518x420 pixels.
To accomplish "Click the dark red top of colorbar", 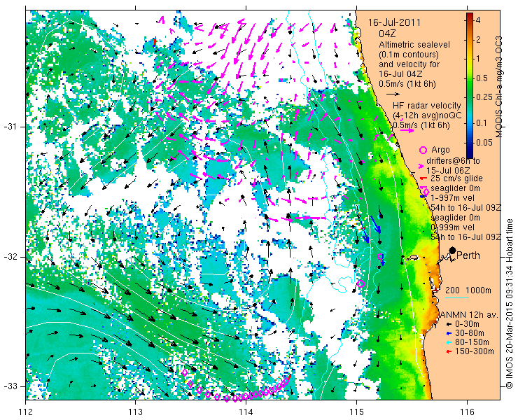I will click(x=470, y=16).
